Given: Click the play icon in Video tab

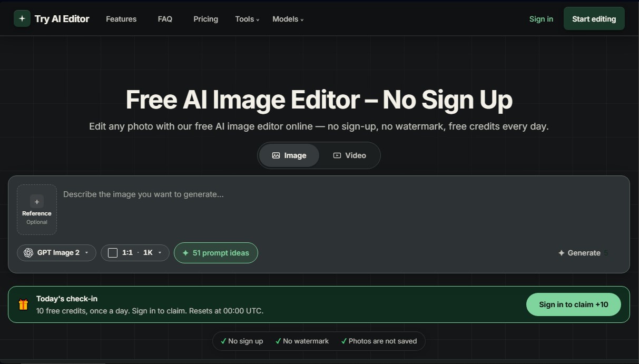Looking at the screenshot, I should click(337, 155).
